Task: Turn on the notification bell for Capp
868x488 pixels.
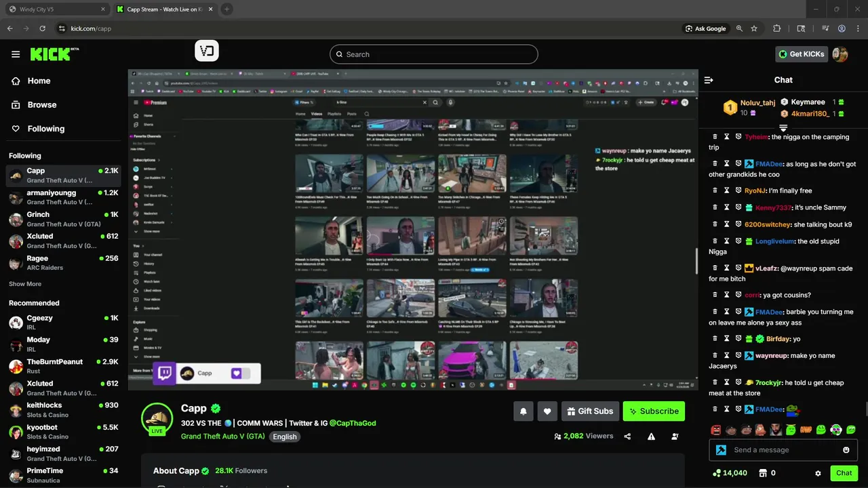Action: point(524,411)
